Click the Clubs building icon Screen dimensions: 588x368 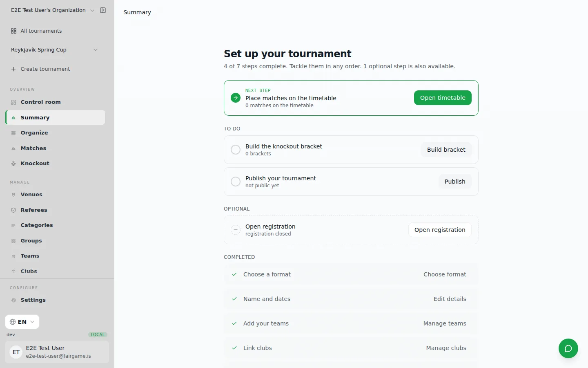pos(13,272)
